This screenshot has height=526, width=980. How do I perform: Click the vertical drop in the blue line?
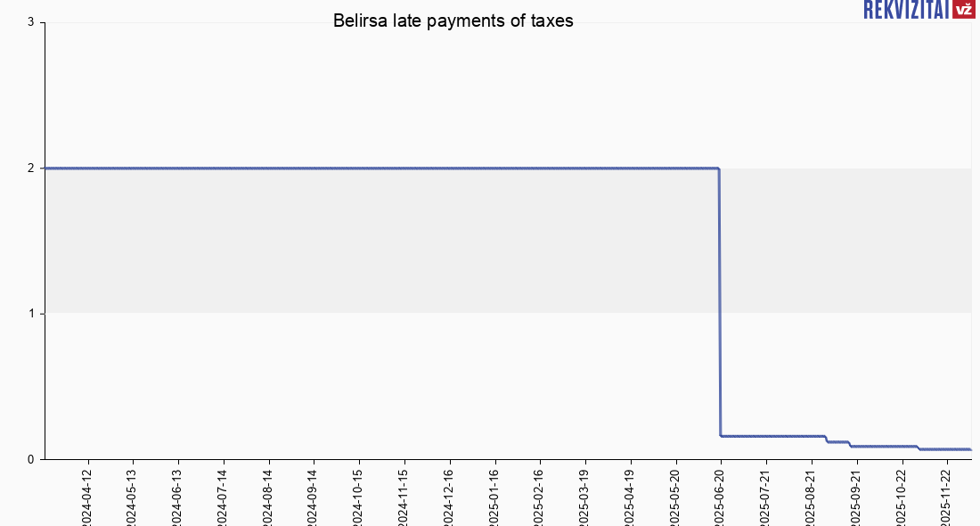720,303
